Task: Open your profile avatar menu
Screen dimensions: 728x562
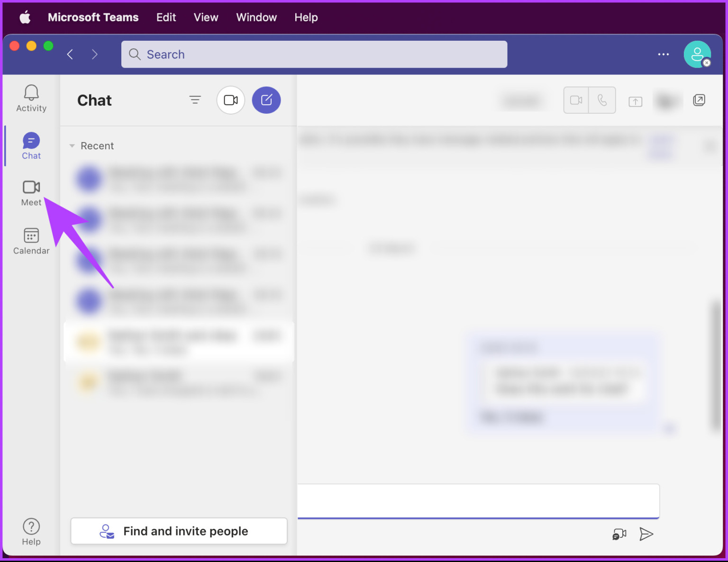Action: click(x=697, y=54)
